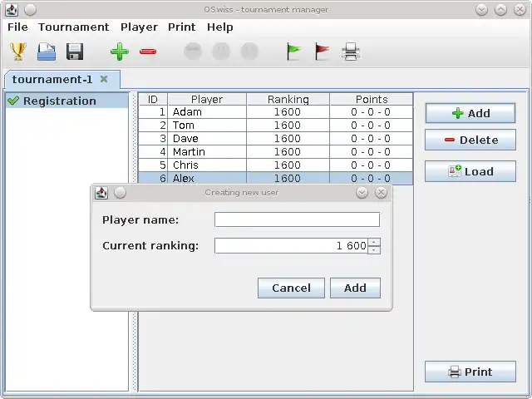Close the Creating new user dialog
Image resolution: width=532 pixels, height=399 pixels.
pos(381,192)
